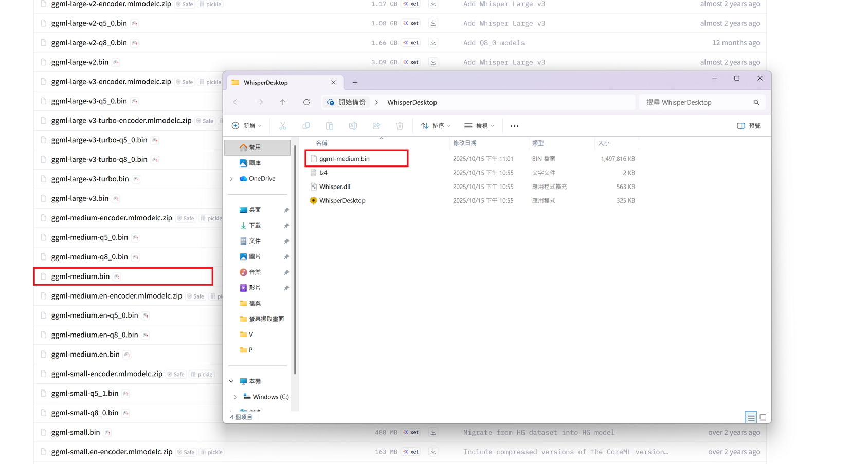Refresh the WisperDesktop folder view
The image size is (868, 464).
(x=306, y=102)
